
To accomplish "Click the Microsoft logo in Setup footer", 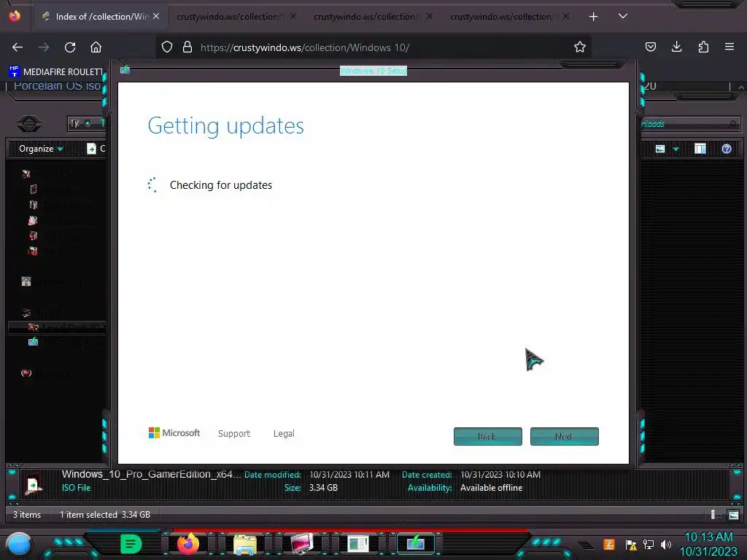I will (174, 433).
